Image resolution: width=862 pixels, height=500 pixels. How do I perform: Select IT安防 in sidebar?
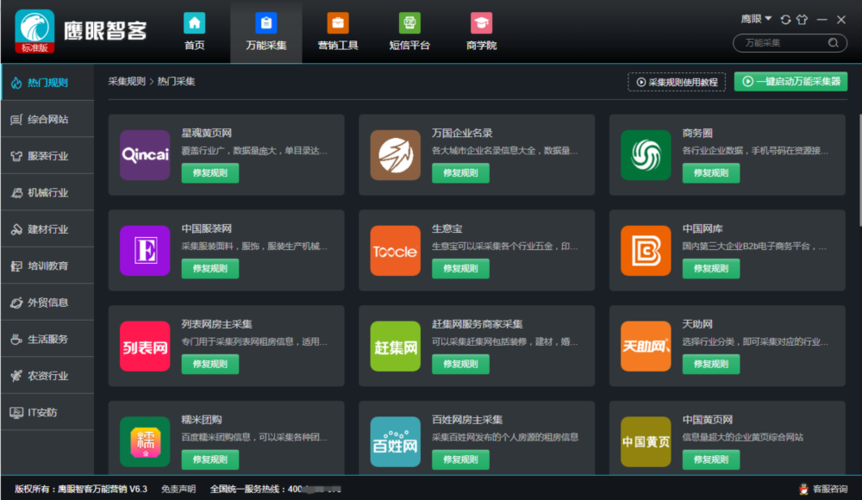[x=47, y=412]
